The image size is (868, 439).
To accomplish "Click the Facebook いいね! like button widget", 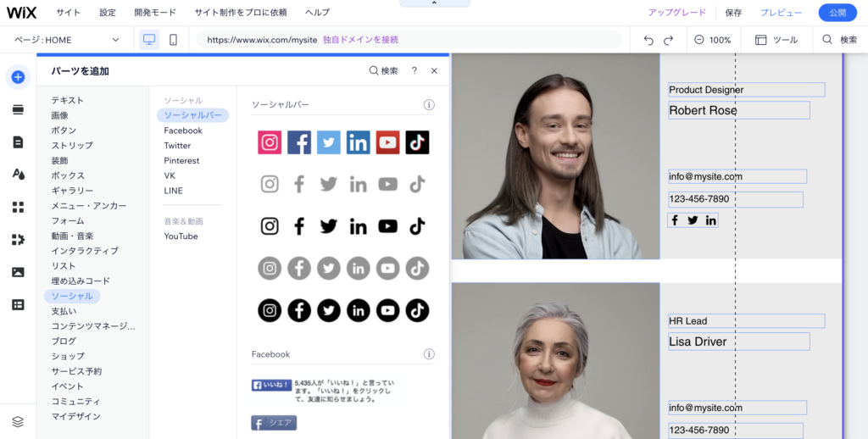I will pos(271,386).
